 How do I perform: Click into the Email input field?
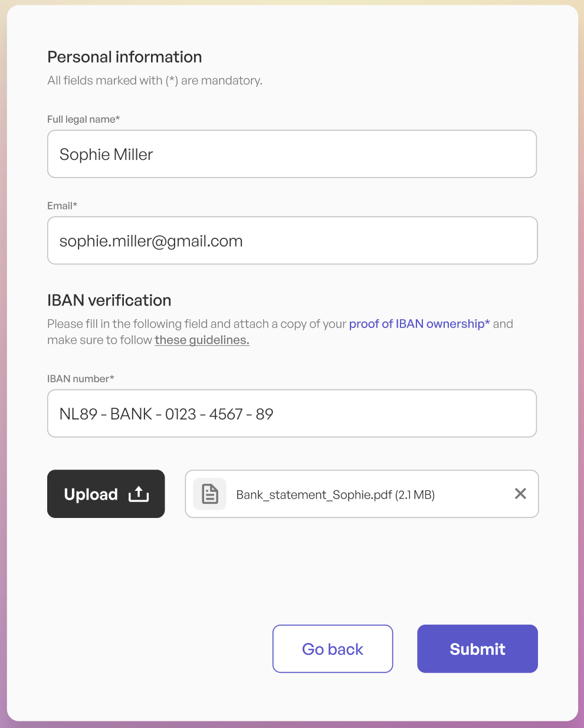[292, 241]
